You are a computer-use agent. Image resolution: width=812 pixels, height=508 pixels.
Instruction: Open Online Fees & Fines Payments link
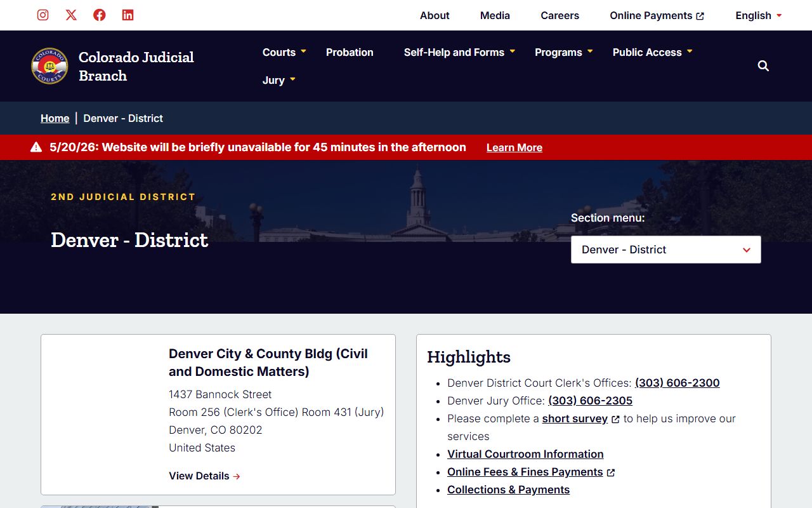[x=525, y=472]
